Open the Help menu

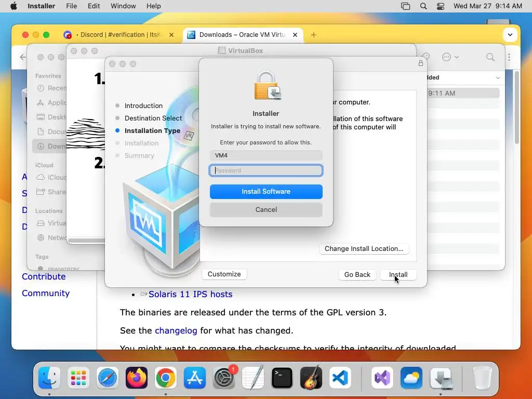point(154,6)
